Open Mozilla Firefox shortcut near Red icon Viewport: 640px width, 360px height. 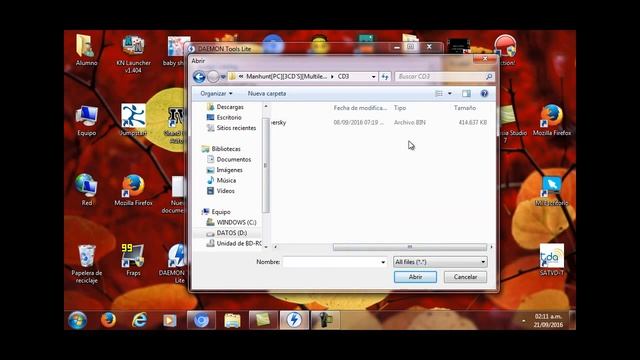[x=133, y=190]
